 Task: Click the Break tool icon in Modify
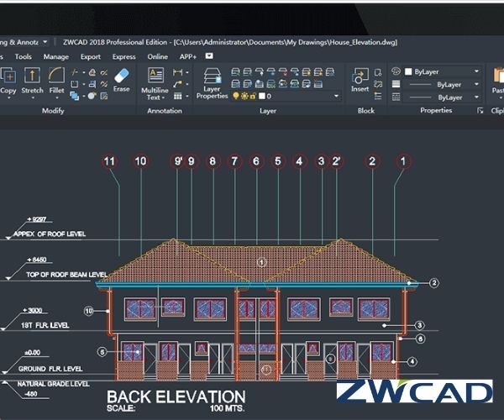pos(74,85)
